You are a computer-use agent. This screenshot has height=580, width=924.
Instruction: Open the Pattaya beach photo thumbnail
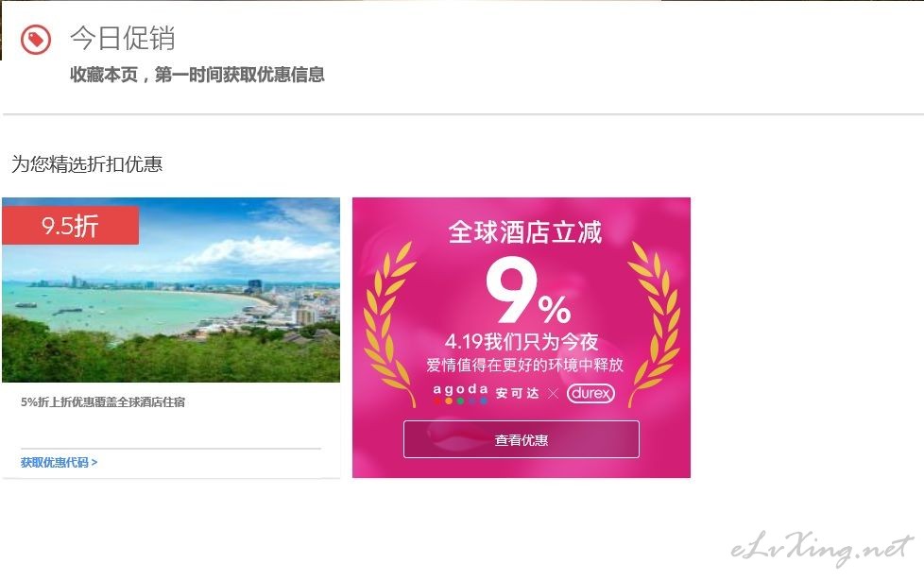coord(171,290)
